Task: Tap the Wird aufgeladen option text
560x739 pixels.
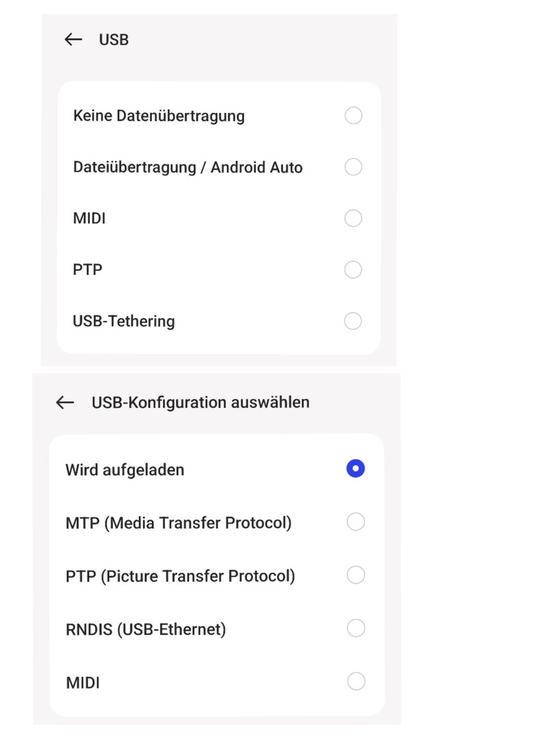Action: (125, 470)
